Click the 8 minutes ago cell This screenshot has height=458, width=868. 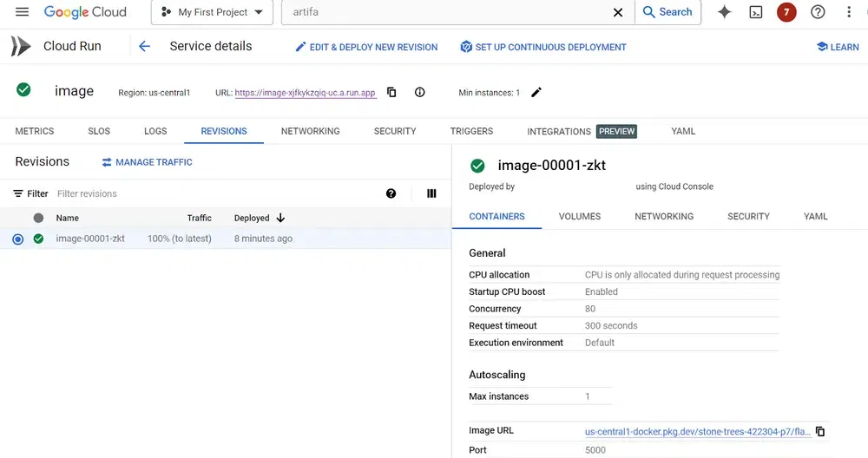[263, 239]
